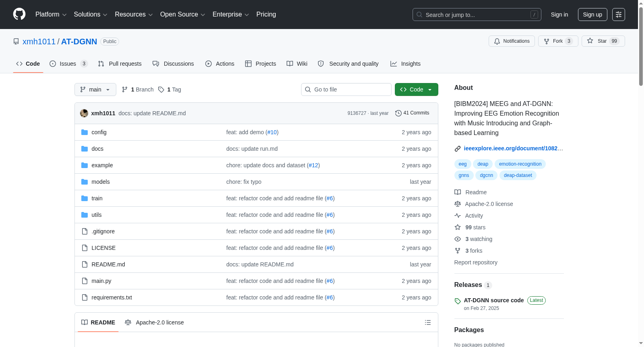Expand the Platform menu
Image resolution: width=644 pixels, height=347 pixels.
[51, 15]
